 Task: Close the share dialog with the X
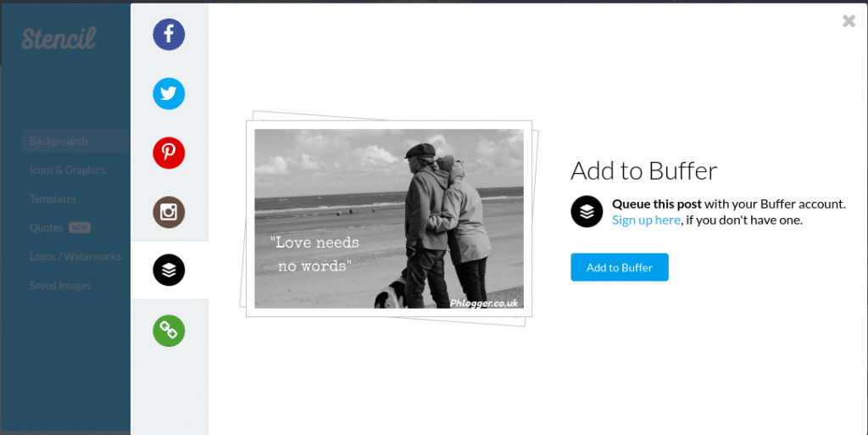(x=849, y=21)
